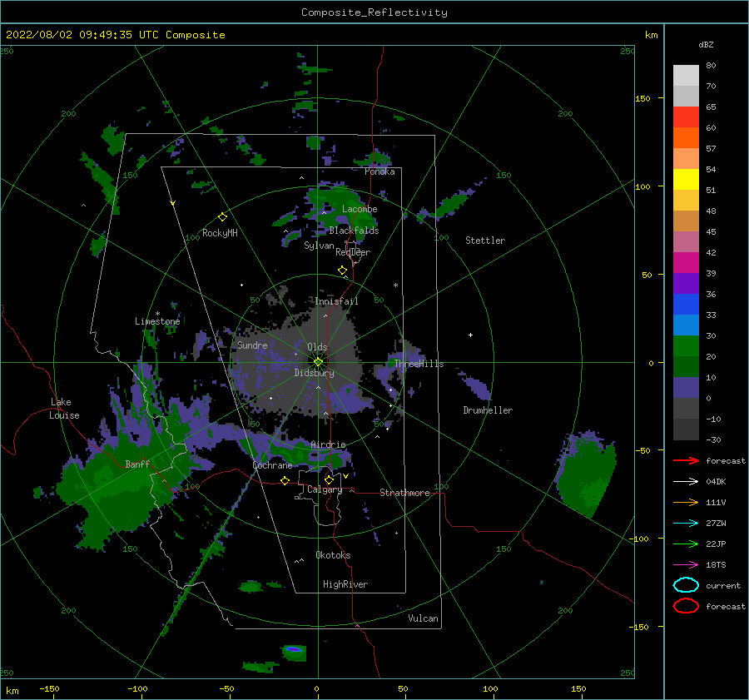Click the red 'forecast' ellipse legend icon

coord(686,606)
